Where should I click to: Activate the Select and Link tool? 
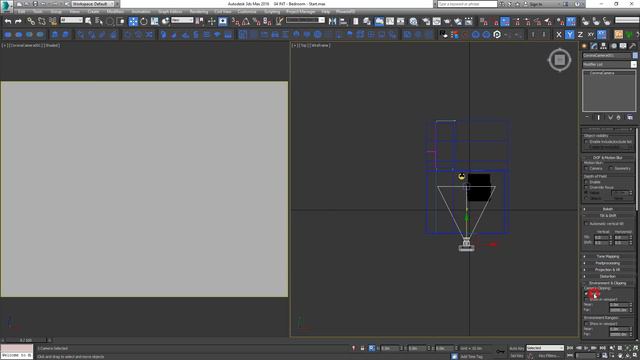point(31,21)
